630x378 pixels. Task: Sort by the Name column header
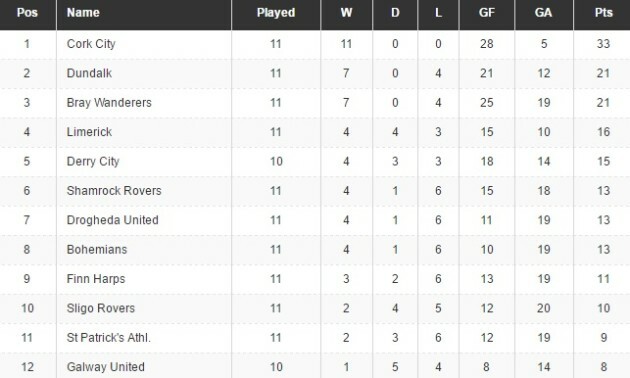(x=83, y=12)
